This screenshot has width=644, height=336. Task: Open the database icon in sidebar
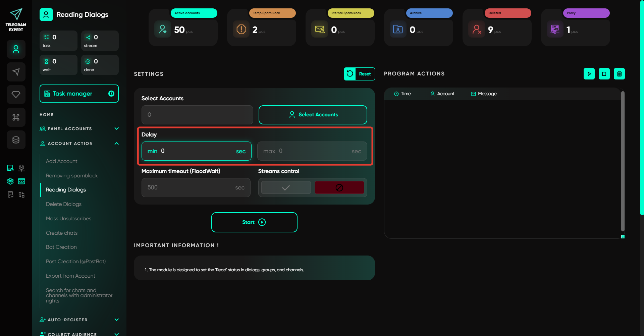(x=16, y=140)
